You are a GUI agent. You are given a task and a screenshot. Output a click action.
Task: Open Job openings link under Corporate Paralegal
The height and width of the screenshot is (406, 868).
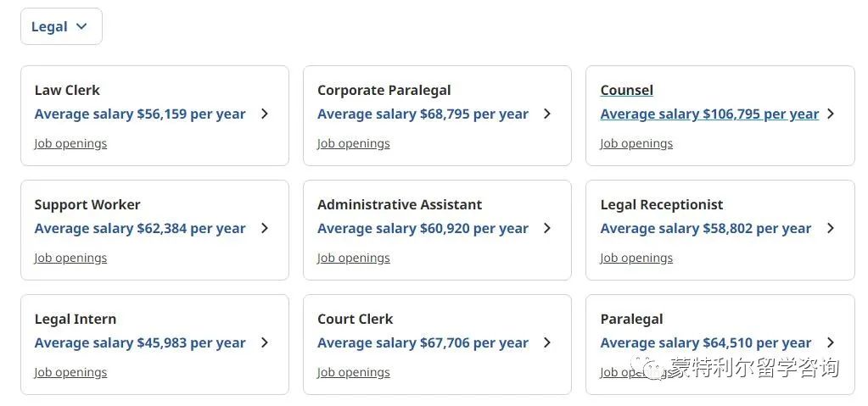pos(354,144)
